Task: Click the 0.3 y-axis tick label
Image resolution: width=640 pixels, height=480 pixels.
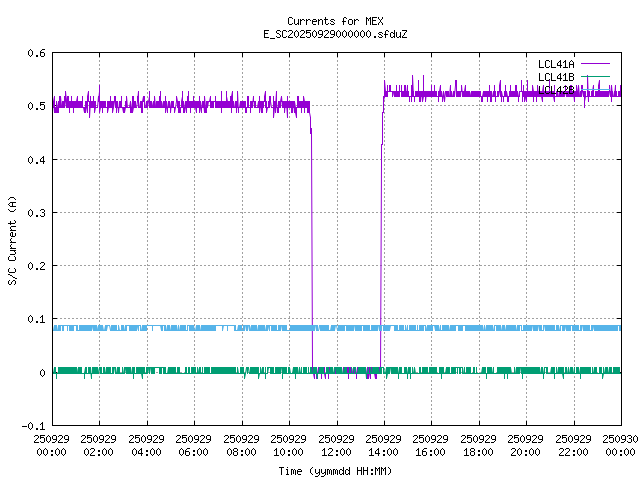Action: point(34,213)
